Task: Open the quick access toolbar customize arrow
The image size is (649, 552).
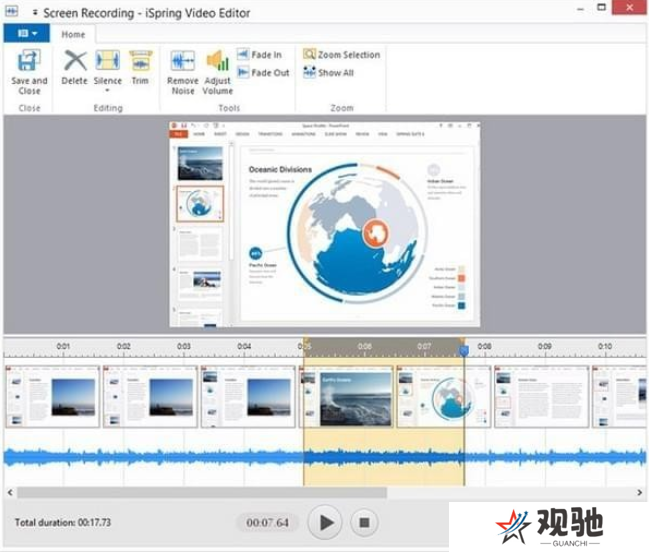Action: click(35, 13)
